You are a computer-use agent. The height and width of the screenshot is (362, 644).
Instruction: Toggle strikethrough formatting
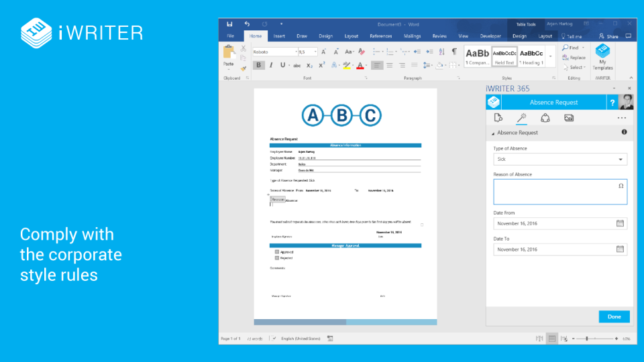click(x=297, y=66)
